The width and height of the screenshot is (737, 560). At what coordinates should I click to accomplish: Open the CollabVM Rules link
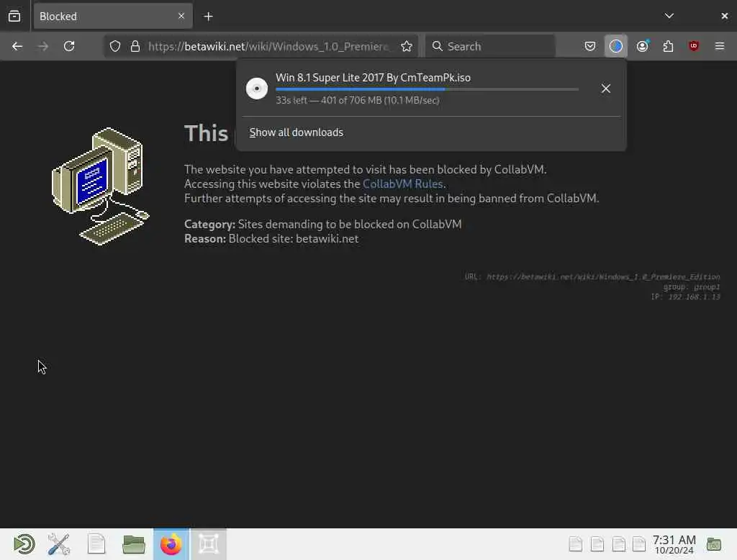[403, 184]
